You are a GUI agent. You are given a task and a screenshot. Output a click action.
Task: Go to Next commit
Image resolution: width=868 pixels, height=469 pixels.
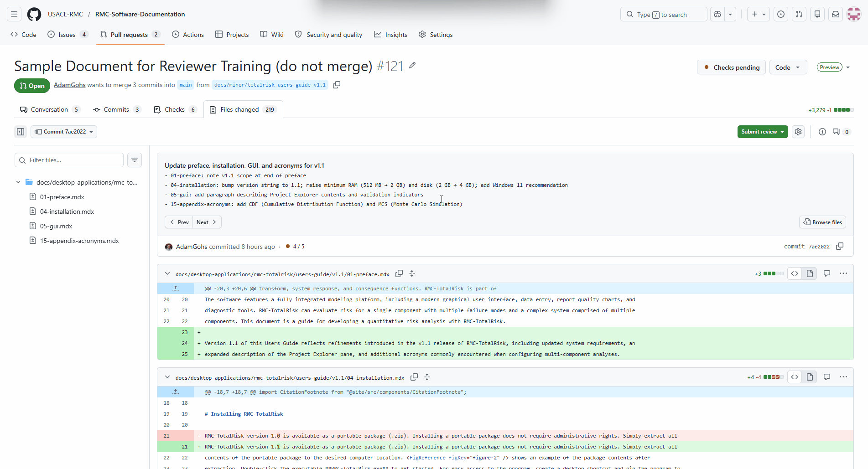(207, 222)
